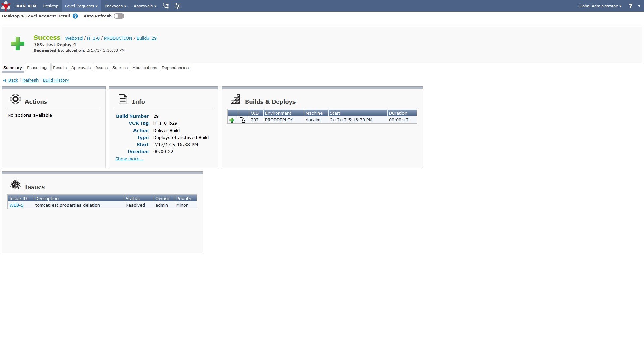Click the Back arrow icon
This screenshot has width=644, height=354.
coord(5,80)
